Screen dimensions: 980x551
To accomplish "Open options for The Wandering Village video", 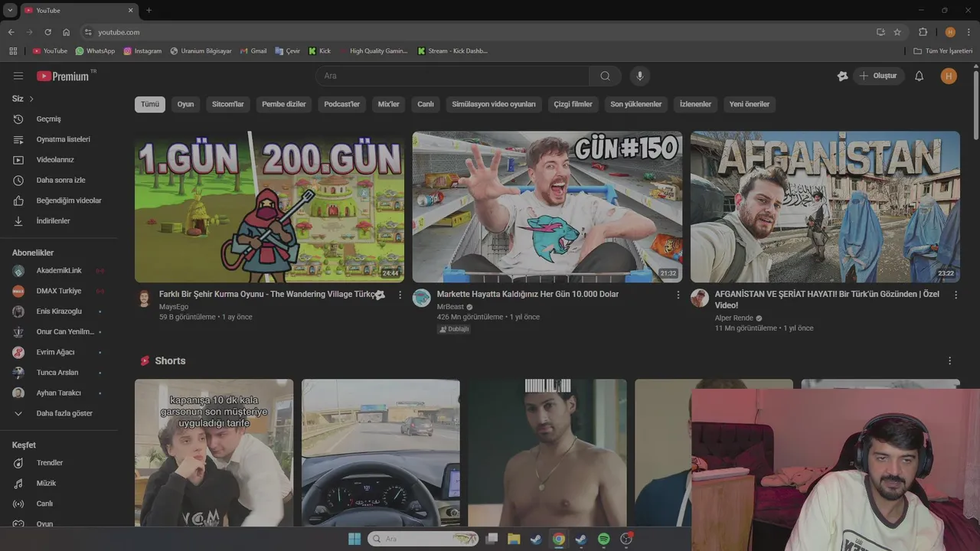I will 400,295.
